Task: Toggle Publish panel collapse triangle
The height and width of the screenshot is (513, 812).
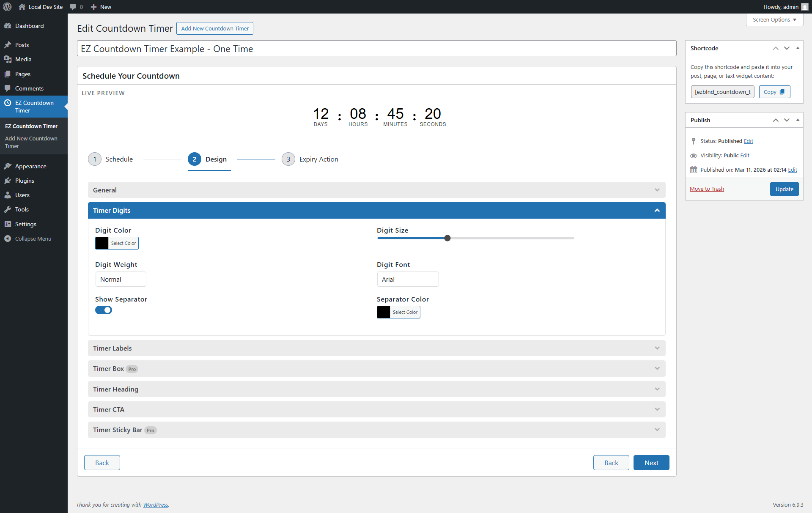Action: pyautogui.click(x=798, y=120)
